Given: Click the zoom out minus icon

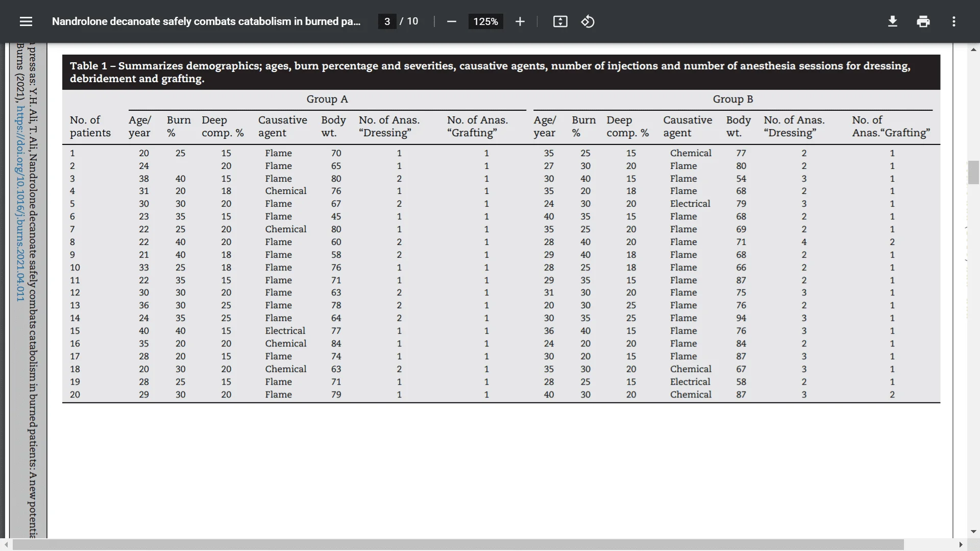Looking at the screenshot, I should (x=451, y=21).
